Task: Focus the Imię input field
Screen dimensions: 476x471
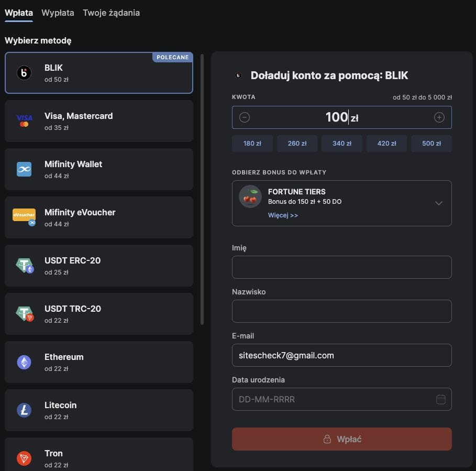Action: (x=341, y=267)
